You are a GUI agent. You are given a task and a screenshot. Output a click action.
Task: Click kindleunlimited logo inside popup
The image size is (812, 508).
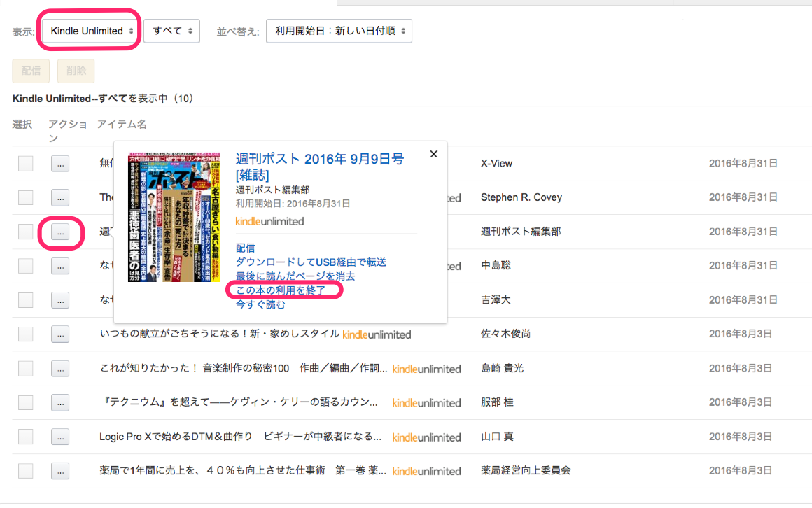pyautogui.click(x=269, y=222)
